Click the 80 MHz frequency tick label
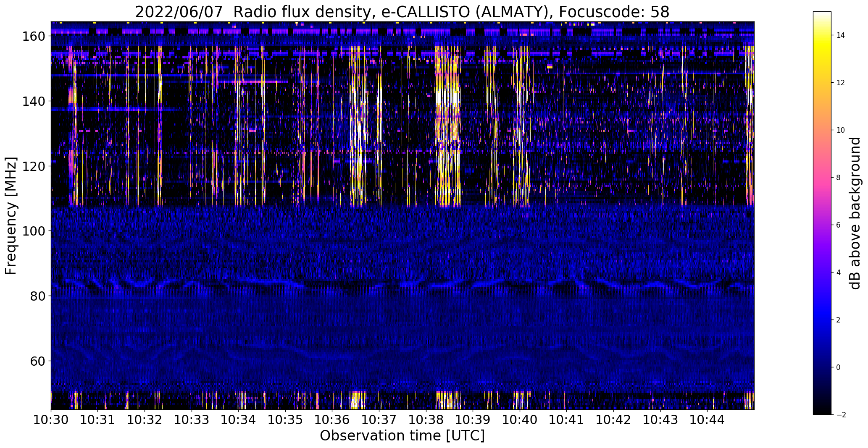The height and width of the screenshot is (448, 868). [37, 296]
